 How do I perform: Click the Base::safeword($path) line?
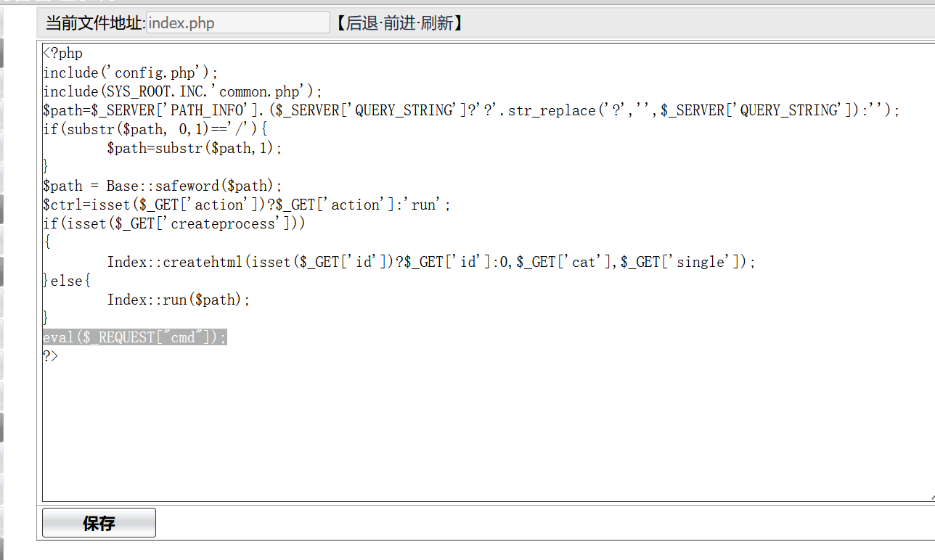pos(162,186)
